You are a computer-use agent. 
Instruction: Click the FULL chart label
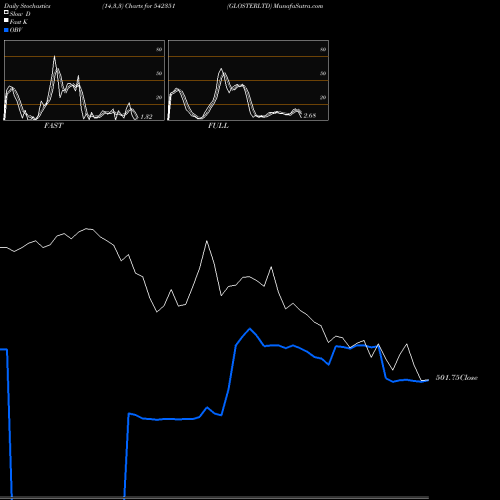point(218,126)
